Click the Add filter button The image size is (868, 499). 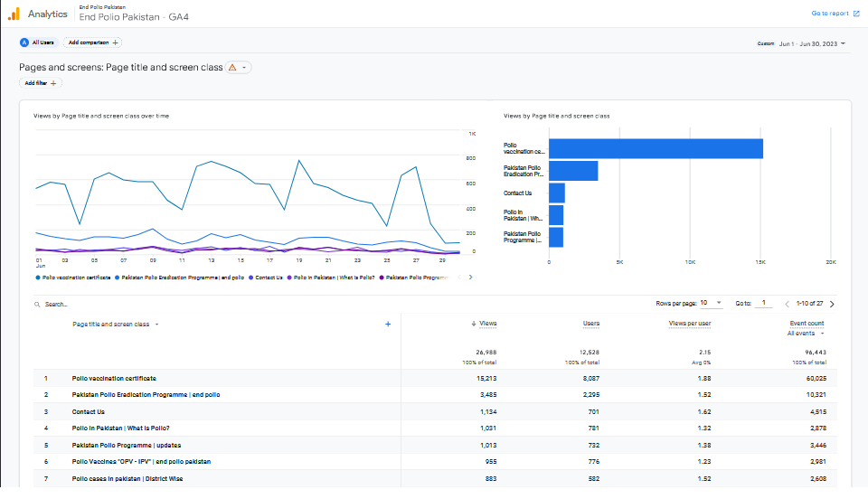[41, 83]
